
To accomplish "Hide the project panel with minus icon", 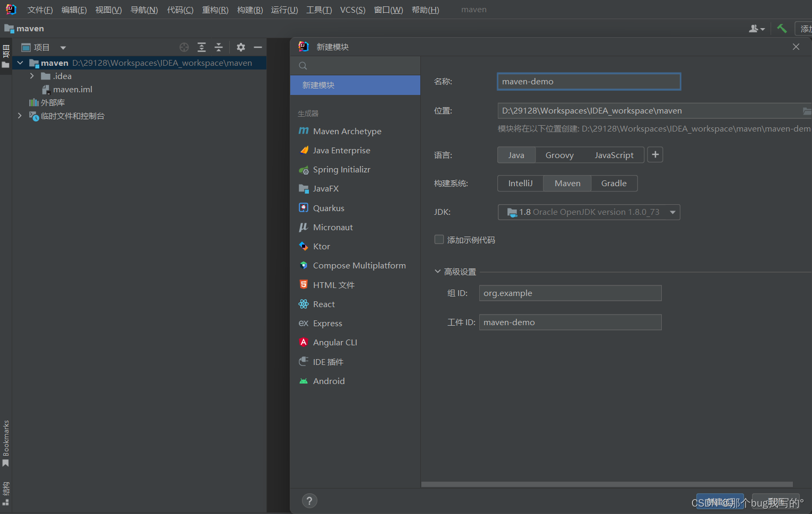I will [258, 47].
